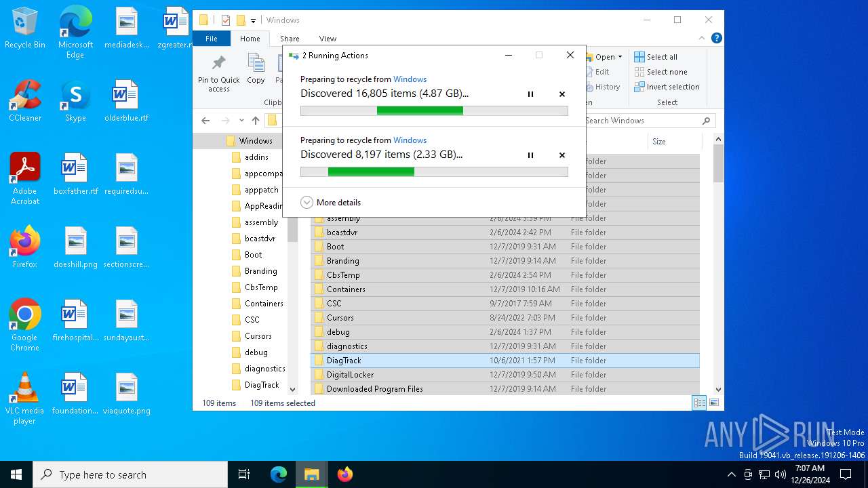
Task: Click the search magnifier icon in Explorer
Action: [x=706, y=121]
